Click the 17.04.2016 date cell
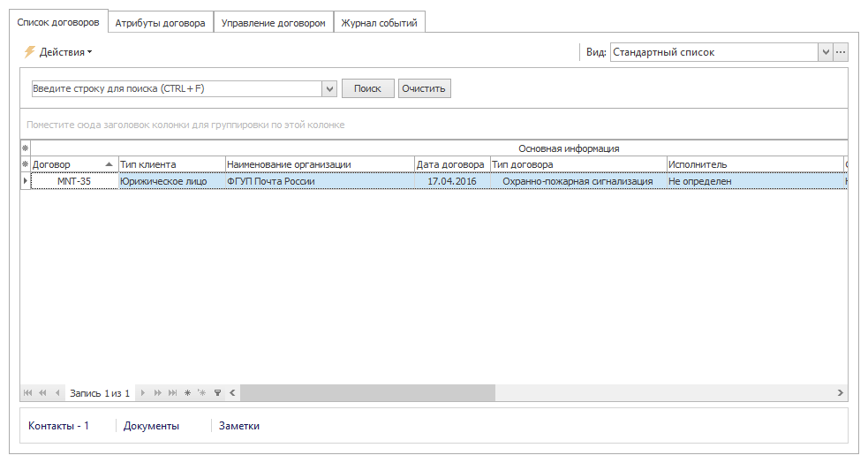868x463 pixels. click(452, 181)
